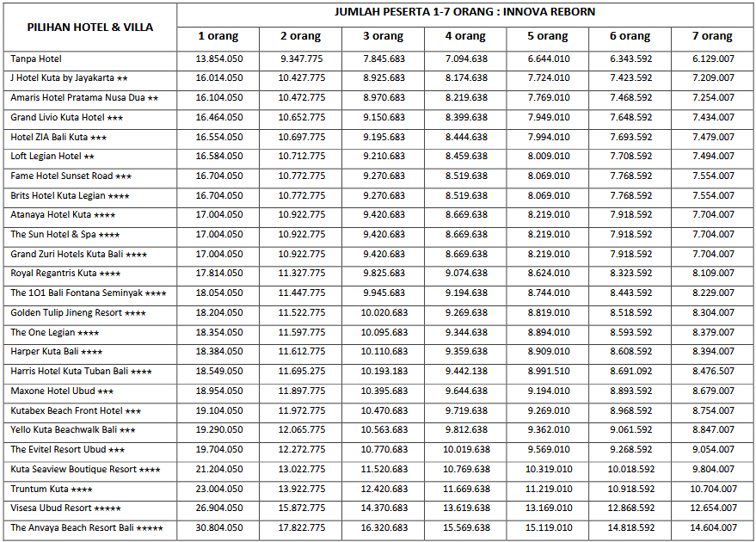The height and width of the screenshot is (542, 756).
Task: Select Maxone Hotel Ubud's 2 orang price
Action: click(301, 391)
